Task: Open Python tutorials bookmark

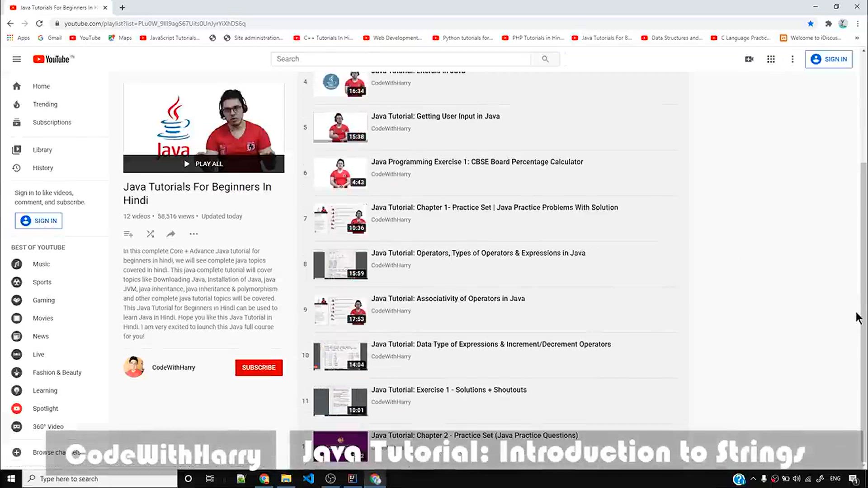Action: coord(463,38)
